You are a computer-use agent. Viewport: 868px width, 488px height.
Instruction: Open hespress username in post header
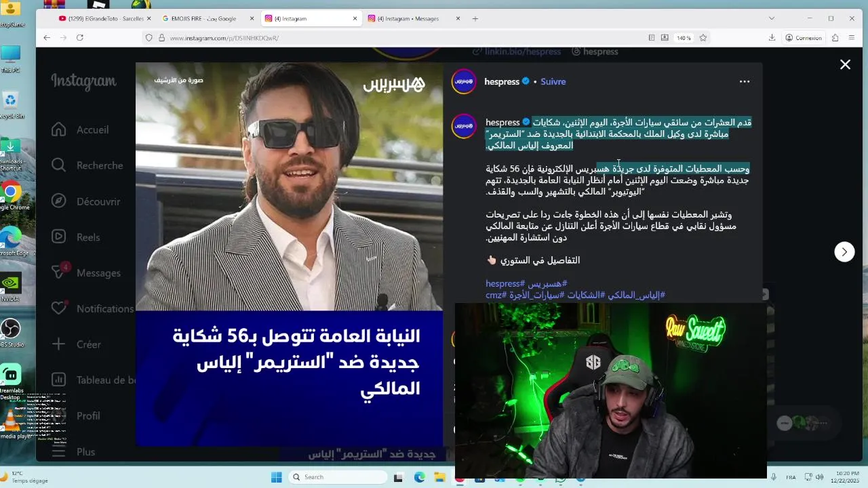[x=502, y=81]
